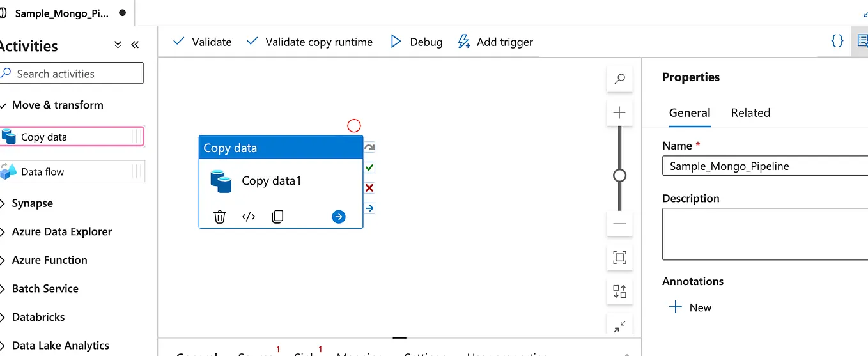Open the canvas search magnifier icon

point(619,79)
